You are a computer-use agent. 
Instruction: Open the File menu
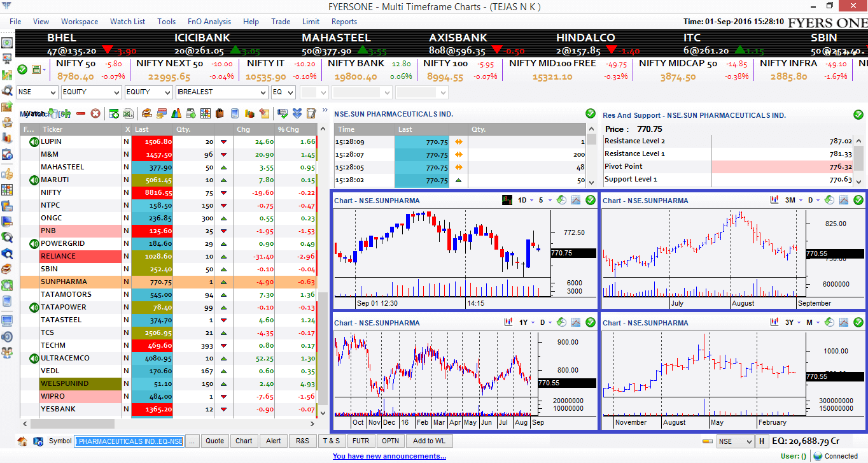tap(15, 22)
